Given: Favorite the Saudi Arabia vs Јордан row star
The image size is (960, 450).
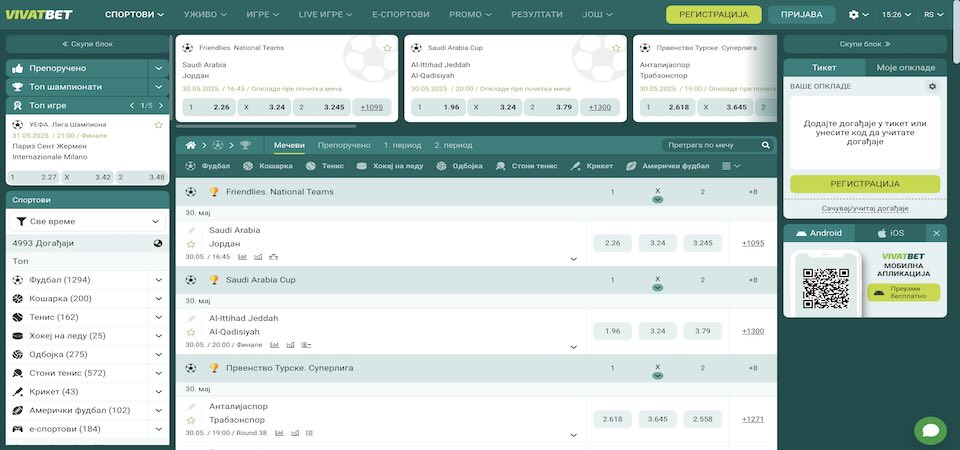Looking at the screenshot, I should click(191, 244).
